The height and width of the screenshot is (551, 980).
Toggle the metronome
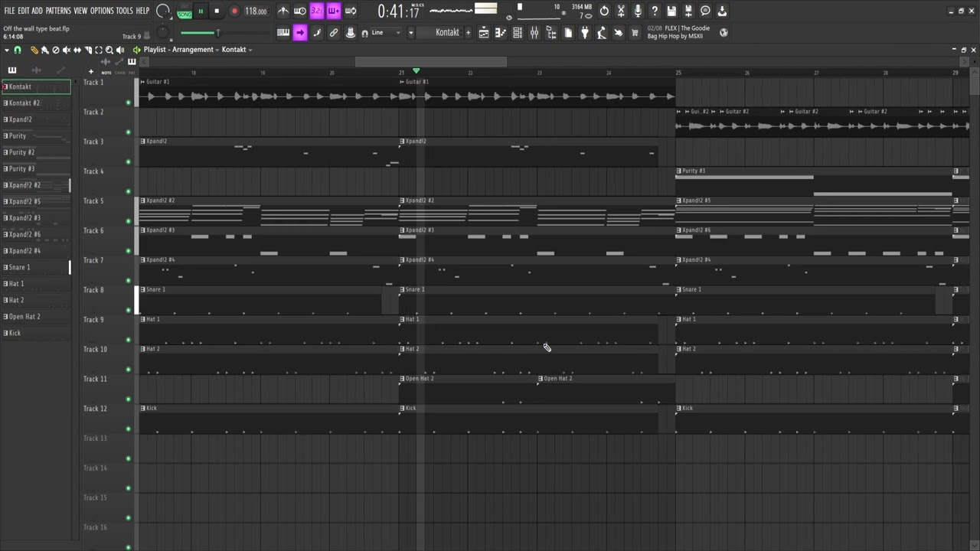[283, 11]
